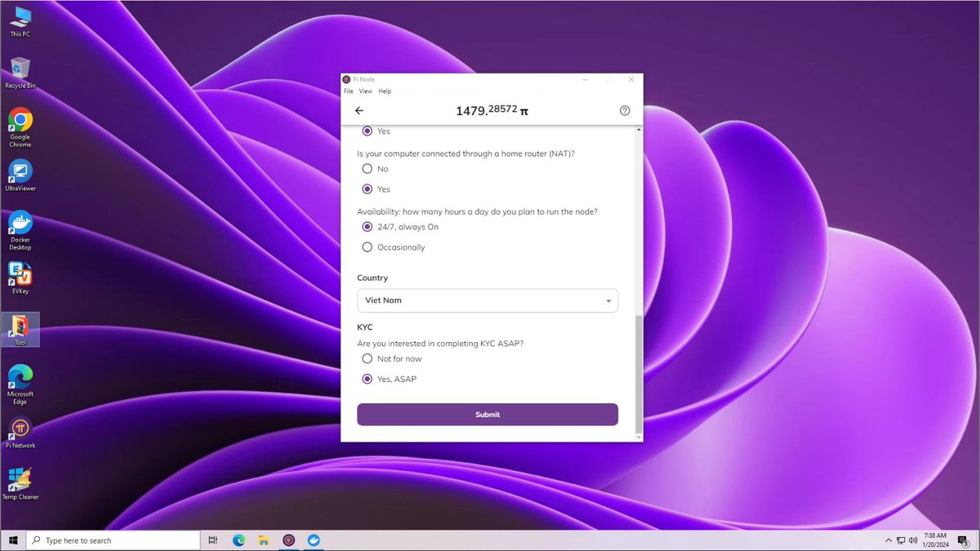Open the Help menu in Pi Node

[385, 91]
